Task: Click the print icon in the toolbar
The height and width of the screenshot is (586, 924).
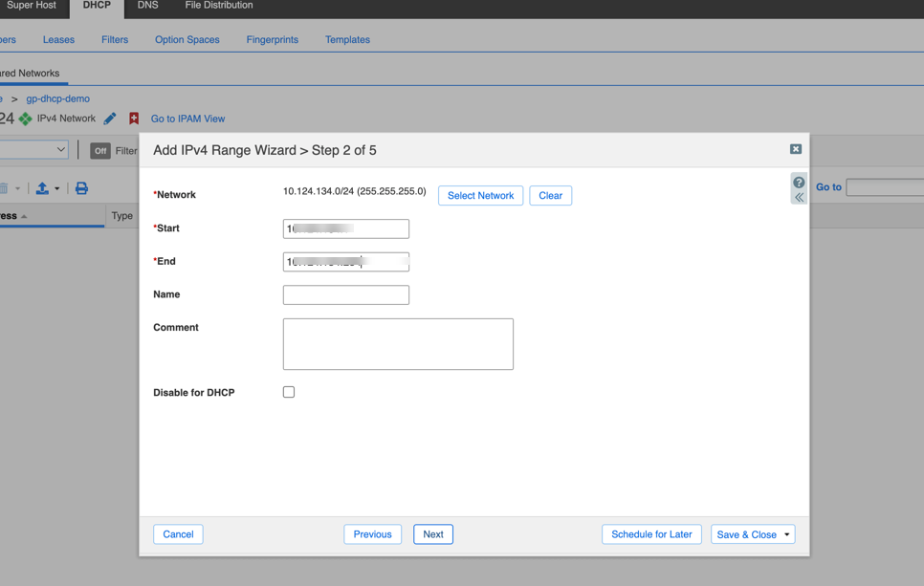Action: coord(81,188)
